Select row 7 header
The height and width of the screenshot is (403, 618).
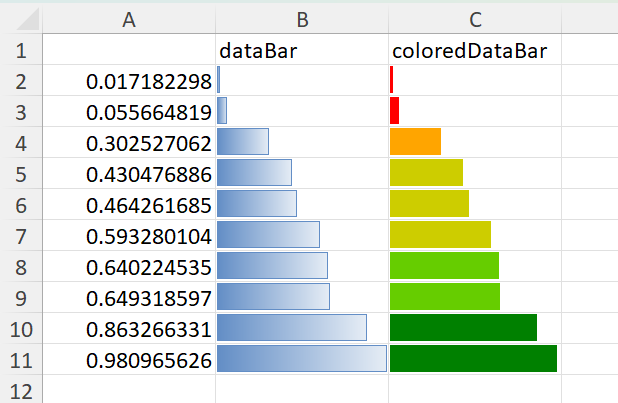click(21, 235)
